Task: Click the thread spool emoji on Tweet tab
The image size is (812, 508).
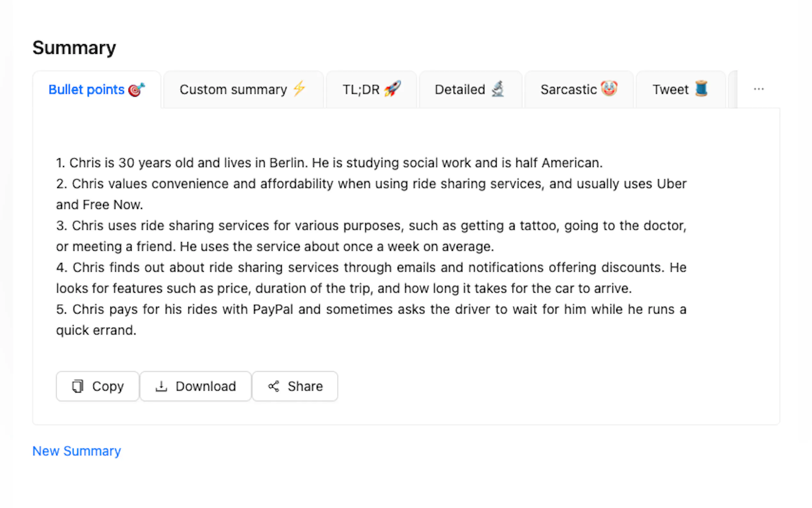Action: 701,89
